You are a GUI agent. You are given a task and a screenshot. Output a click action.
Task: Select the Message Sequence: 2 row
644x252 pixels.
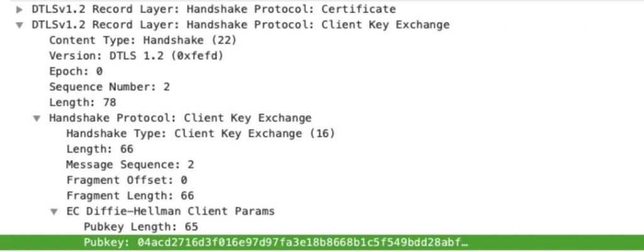coord(130,164)
